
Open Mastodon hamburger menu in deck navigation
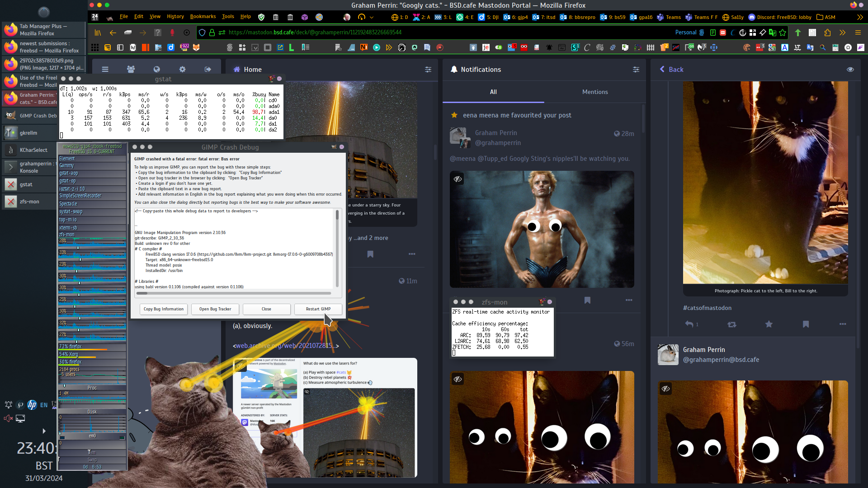pos(105,69)
